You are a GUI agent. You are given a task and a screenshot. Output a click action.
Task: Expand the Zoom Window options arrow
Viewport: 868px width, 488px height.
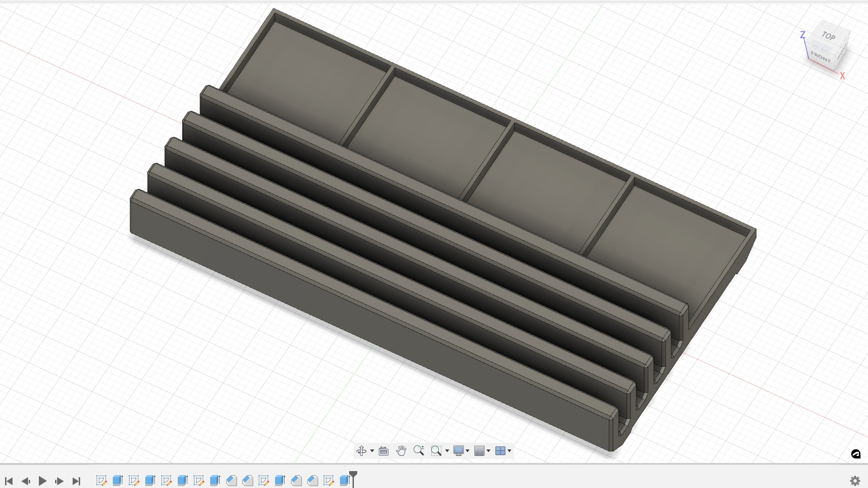coord(447,451)
